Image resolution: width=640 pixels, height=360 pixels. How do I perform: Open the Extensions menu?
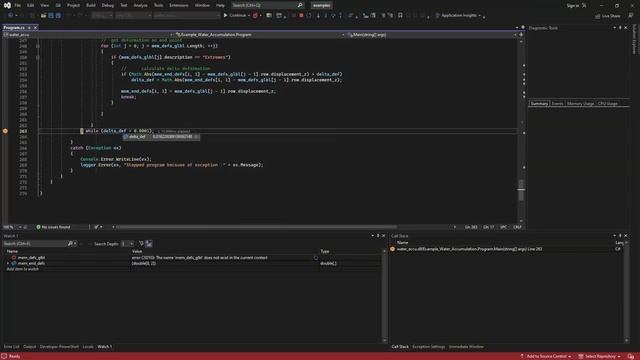(179, 5)
